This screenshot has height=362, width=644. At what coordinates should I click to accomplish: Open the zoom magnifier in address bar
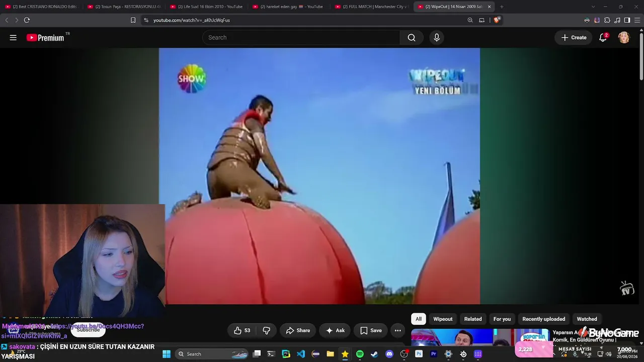(x=470, y=20)
